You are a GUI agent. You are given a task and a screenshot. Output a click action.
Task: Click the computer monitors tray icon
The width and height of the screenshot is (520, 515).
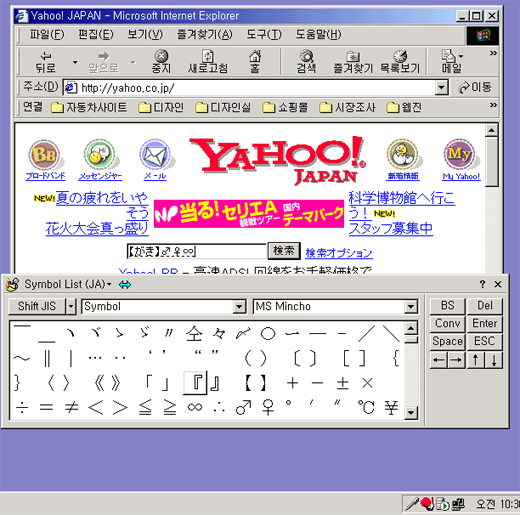[x=458, y=504]
